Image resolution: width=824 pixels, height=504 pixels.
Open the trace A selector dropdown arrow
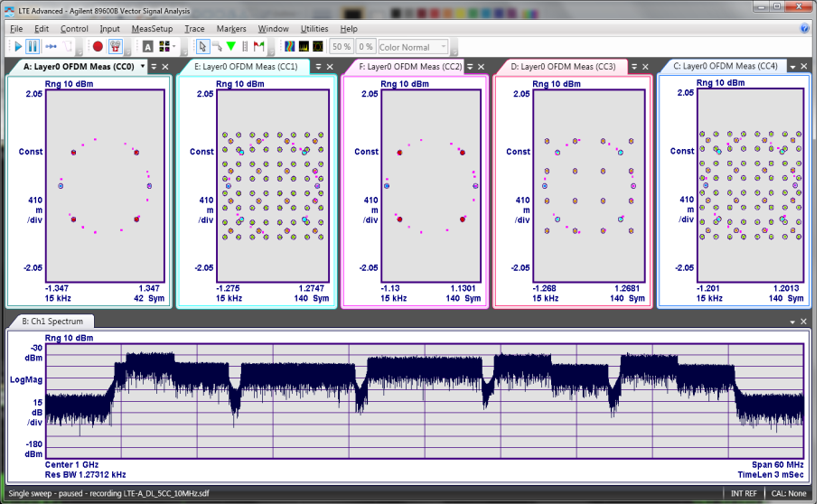[x=142, y=67]
